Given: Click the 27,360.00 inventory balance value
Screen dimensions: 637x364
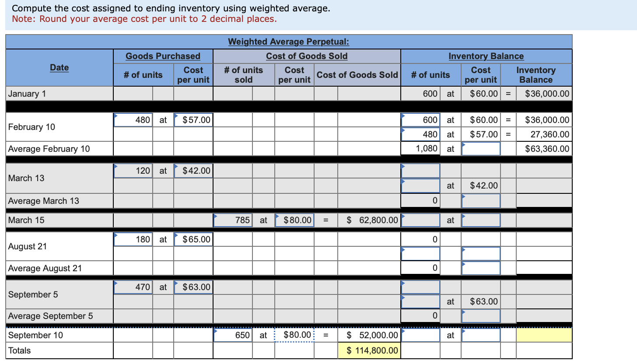Looking at the screenshot, I should (x=544, y=134).
